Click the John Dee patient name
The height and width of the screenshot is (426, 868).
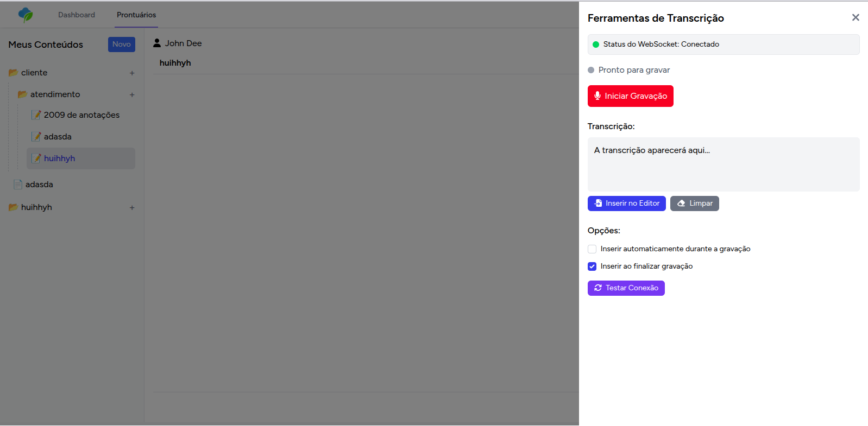[x=183, y=43]
